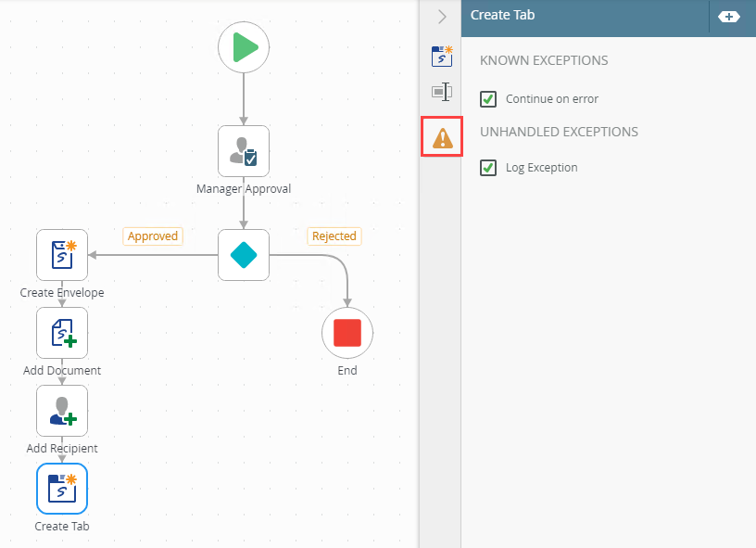Select the Create Envelope step

(62, 255)
